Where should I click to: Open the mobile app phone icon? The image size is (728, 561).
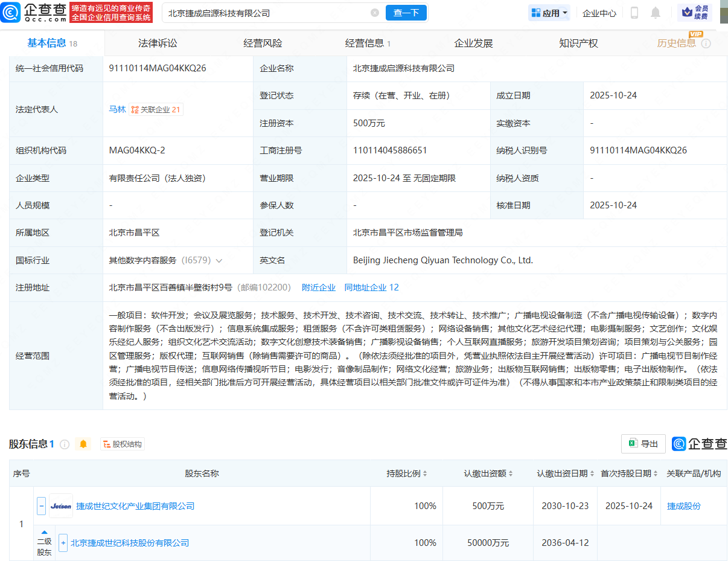click(x=634, y=13)
